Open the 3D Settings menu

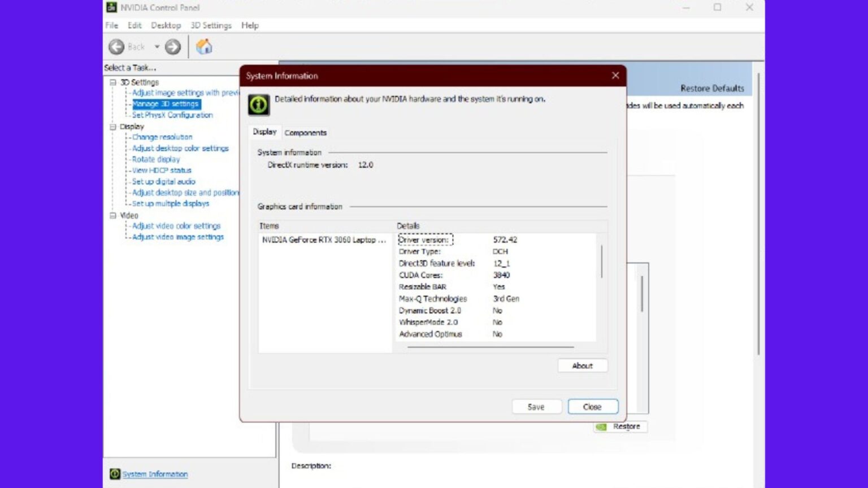tap(210, 25)
